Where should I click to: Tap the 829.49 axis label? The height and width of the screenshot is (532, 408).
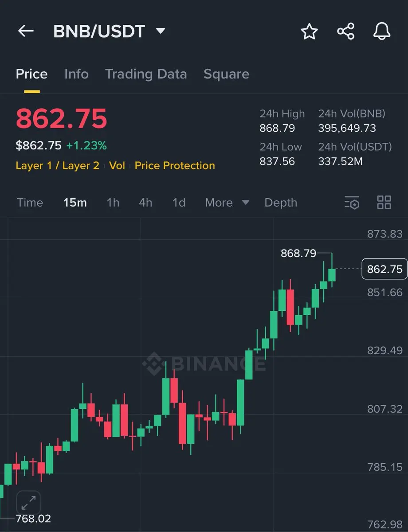click(x=384, y=351)
